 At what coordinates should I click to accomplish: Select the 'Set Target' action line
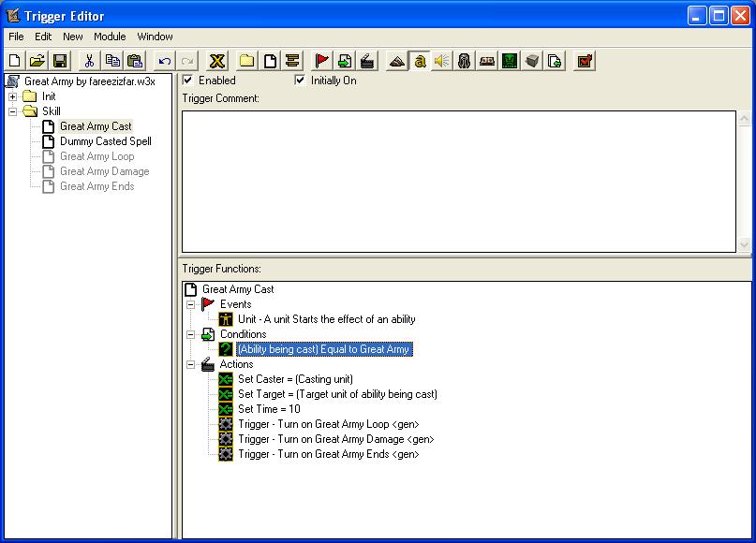(337, 394)
